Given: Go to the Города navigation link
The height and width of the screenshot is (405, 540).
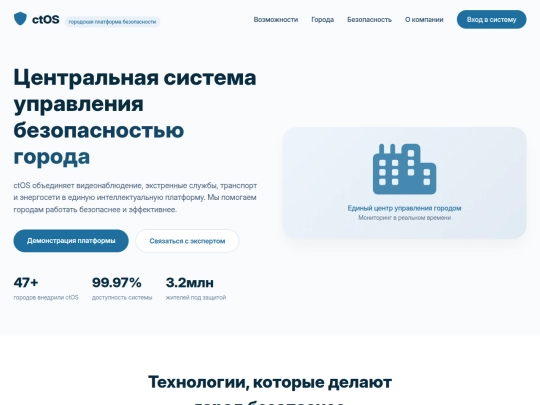Looking at the screenshot, I should pos(322,20).
